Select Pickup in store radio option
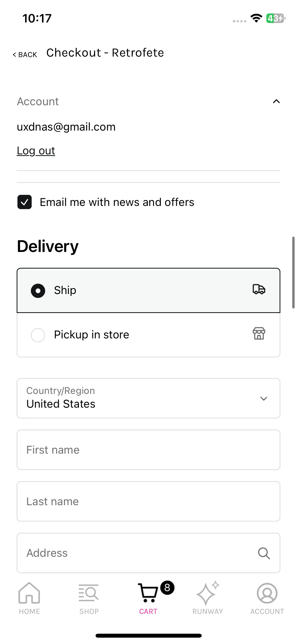297x644 pixels. 38,335
